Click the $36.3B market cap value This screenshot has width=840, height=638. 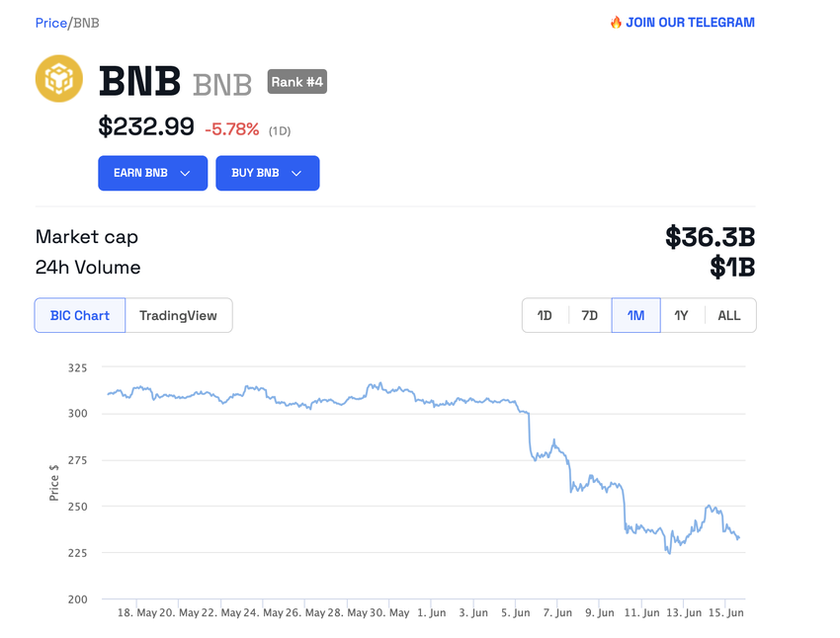click(710, 237)
